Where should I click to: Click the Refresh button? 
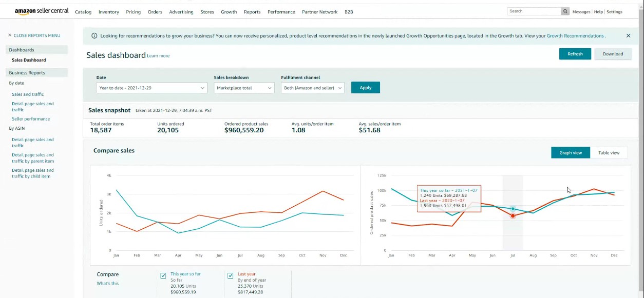[x=575, y=54]
